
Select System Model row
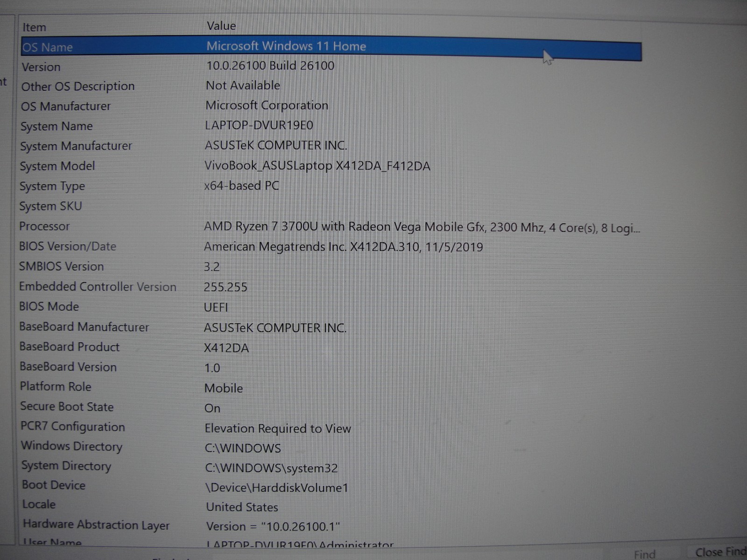point(57,167)
